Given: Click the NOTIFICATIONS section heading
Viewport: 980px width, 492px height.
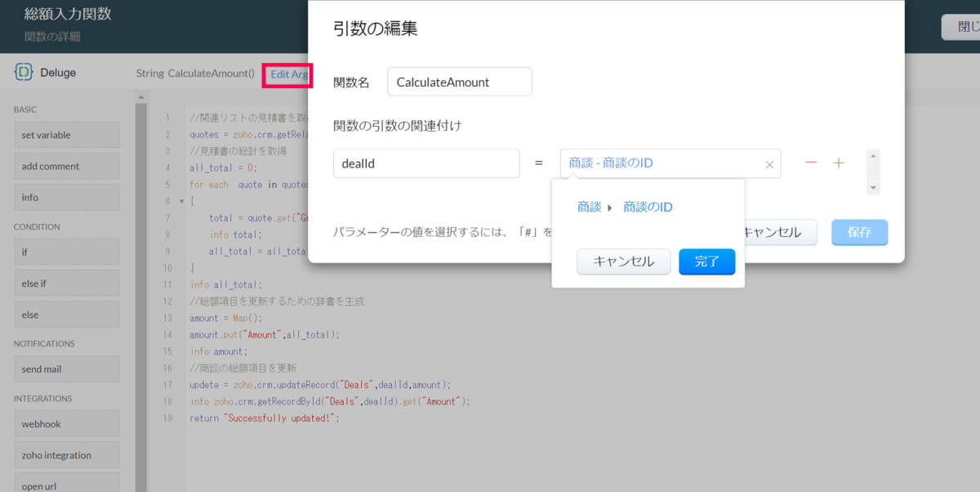Looking at the screenshot, I should coord(44,343).
